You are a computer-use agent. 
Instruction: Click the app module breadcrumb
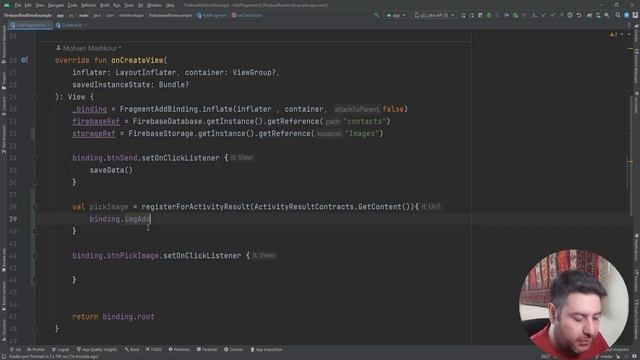pos(60,16)
